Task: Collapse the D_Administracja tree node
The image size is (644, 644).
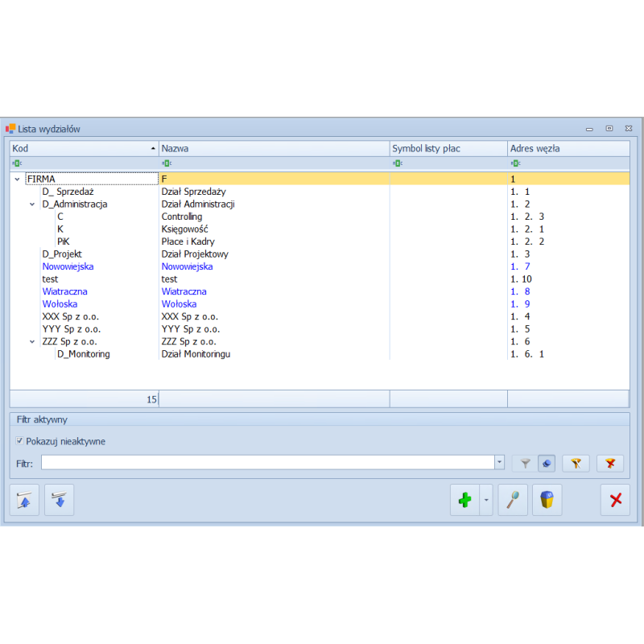Action: pos(32,204)
